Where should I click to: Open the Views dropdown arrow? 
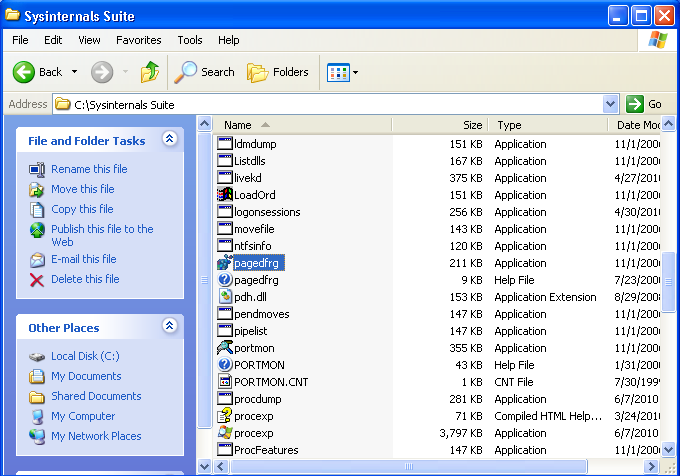pyautogui.click(x=356, y=72)
